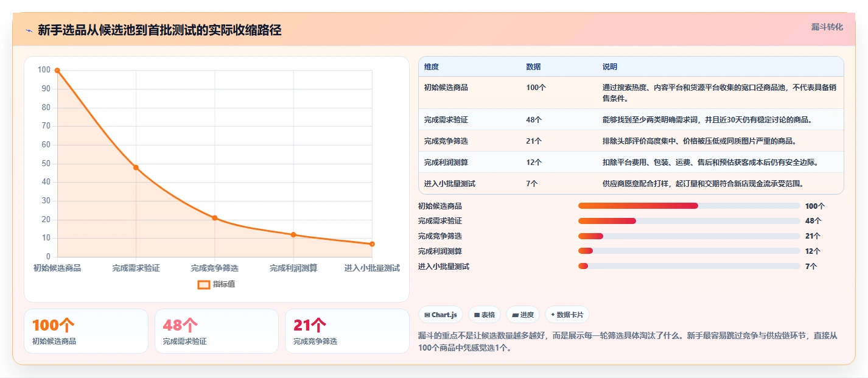Viewport: 868px width, 378px height.
Task: Click the 完成竞争筛选 progress bar
Action: [689, 236]
